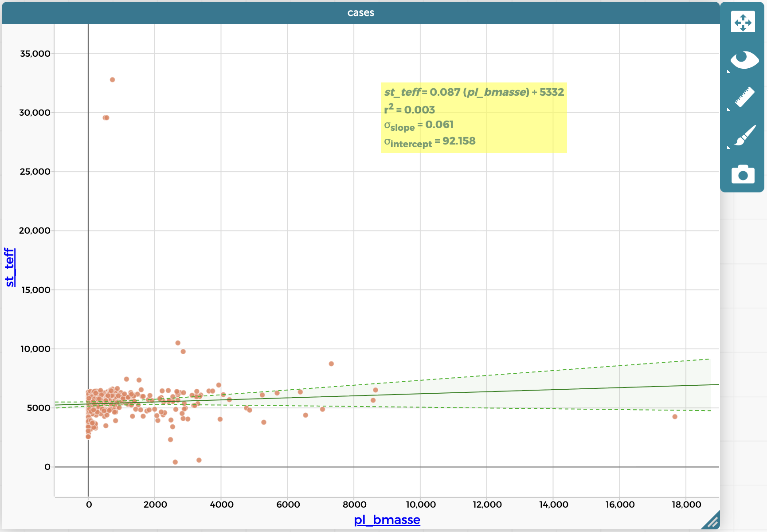767x532 pixels.
Task: Click the 35,000 y-axis tick label
Action: pyautogui.click(x=35, y=54)
